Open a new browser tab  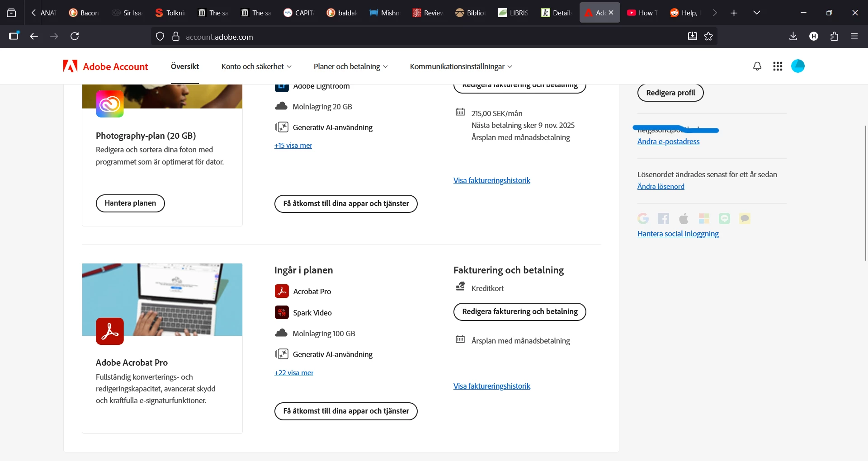pyautogui.click(x=734, y=13)
